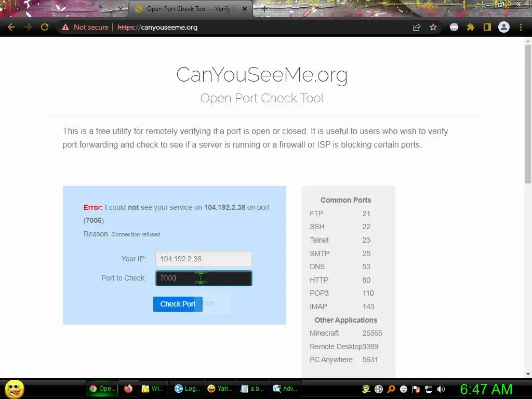Open the network tray icon
Screen dimensions: 532x399
pyautogui.click(x=429, y=390)
